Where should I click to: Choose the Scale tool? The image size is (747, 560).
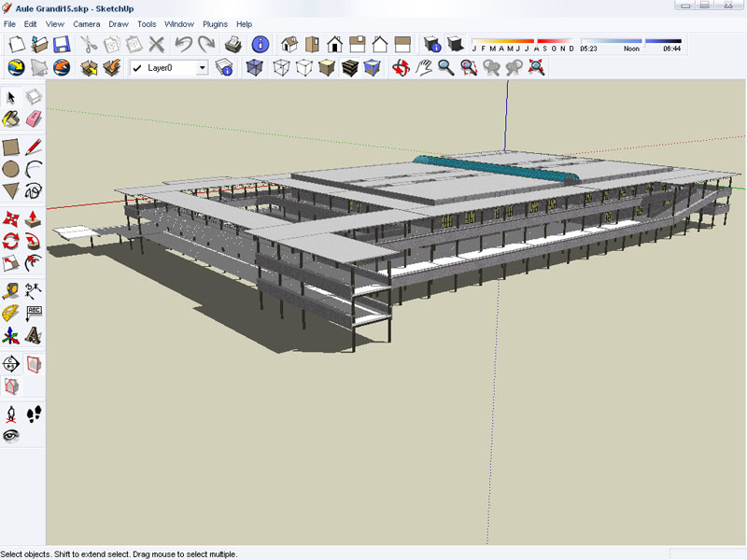[x=11, y=263]
